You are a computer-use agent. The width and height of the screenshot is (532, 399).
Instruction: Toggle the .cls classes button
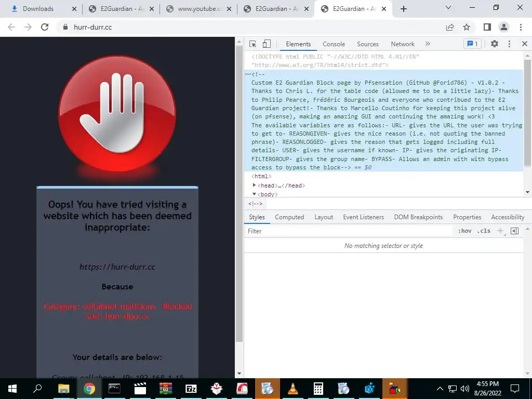[x=484, y=231]
